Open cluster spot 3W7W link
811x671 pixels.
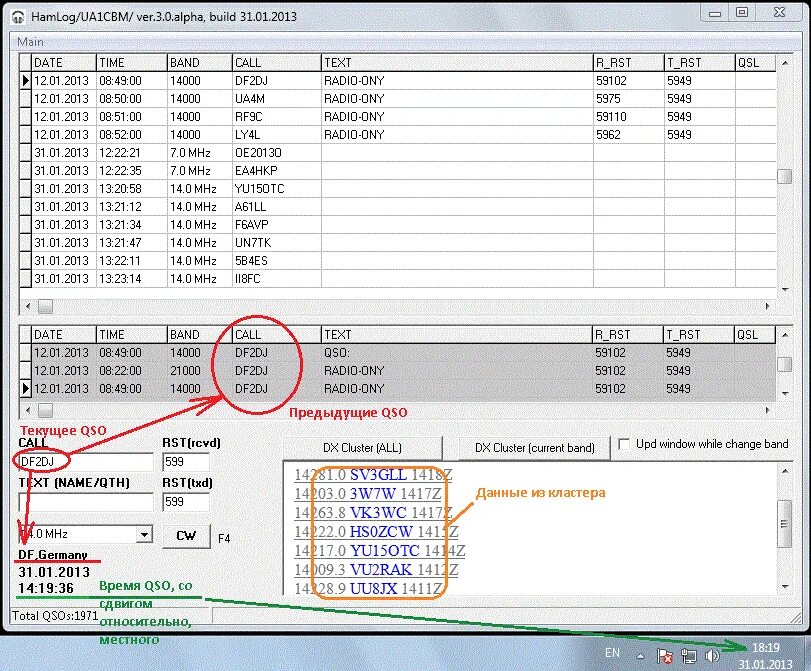tap(372, 494)
